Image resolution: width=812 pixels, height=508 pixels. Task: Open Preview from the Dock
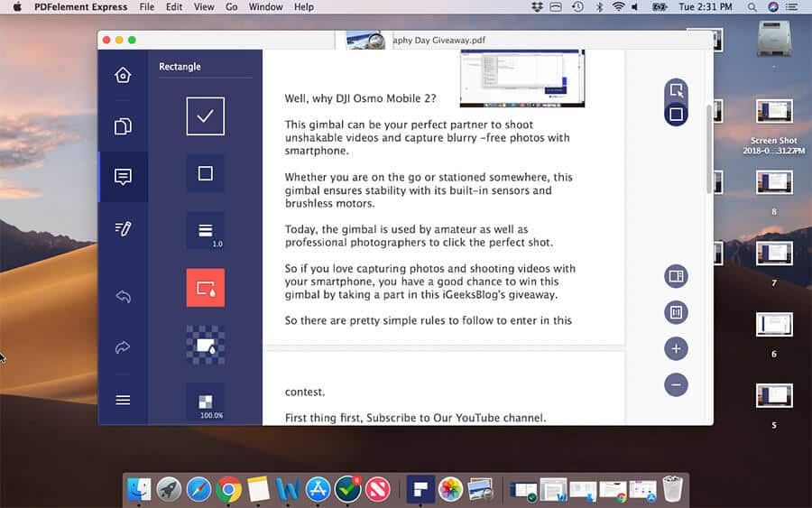click(x=480, y=489)
